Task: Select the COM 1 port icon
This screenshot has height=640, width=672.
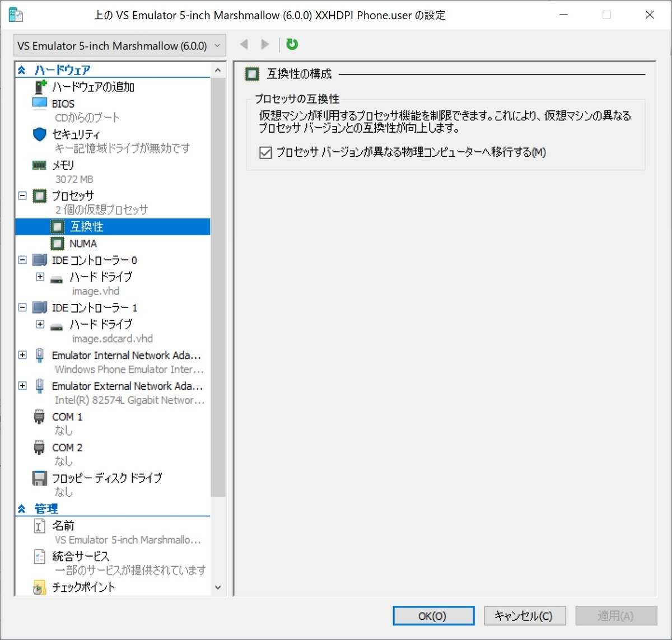Action: point(39,417)
